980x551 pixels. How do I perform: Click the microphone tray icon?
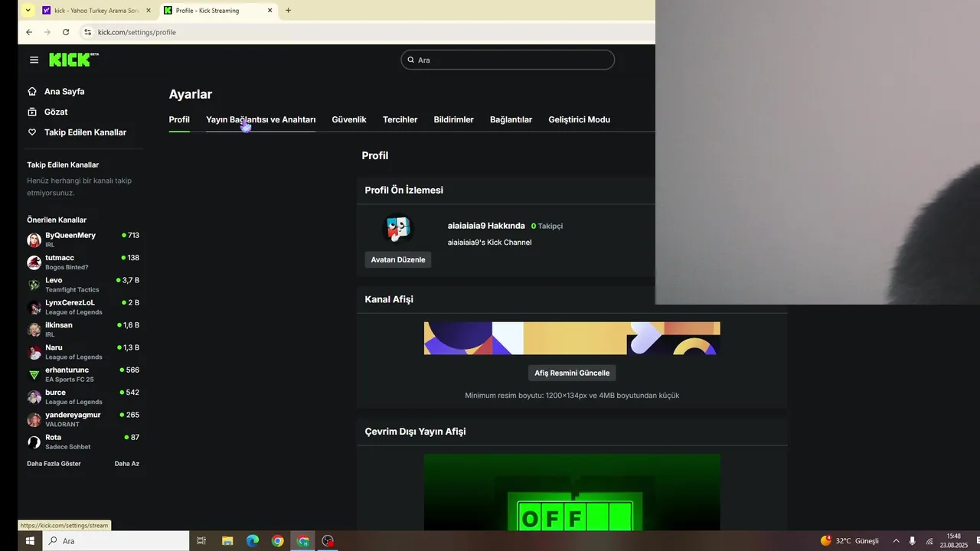pyautogui.click(x=913, y=541)
